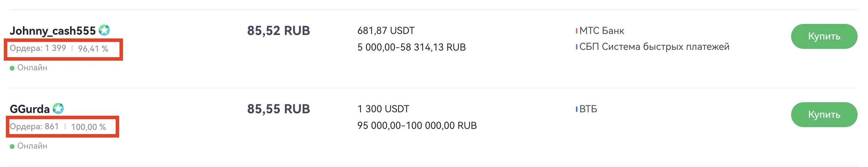Click 681,87 USDT available amount
Screen dimensions: 868x167
(x=386, y=31)
